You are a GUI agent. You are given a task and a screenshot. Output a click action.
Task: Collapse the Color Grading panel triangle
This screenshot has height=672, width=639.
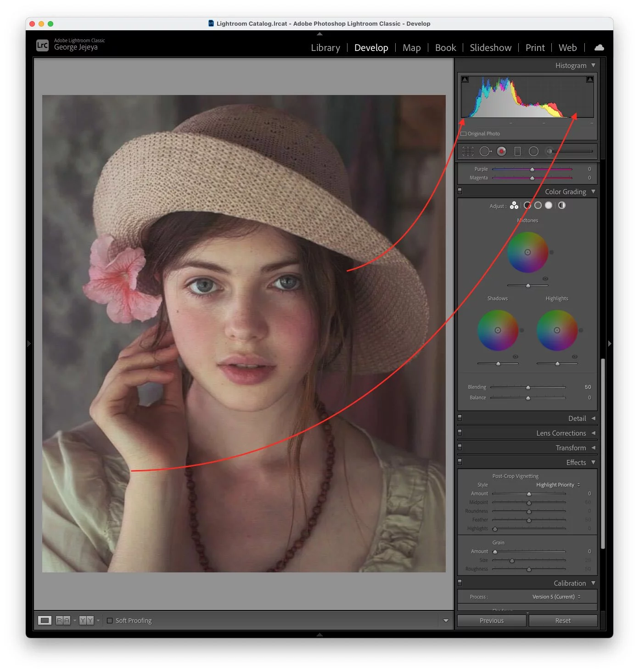(593, 191)
